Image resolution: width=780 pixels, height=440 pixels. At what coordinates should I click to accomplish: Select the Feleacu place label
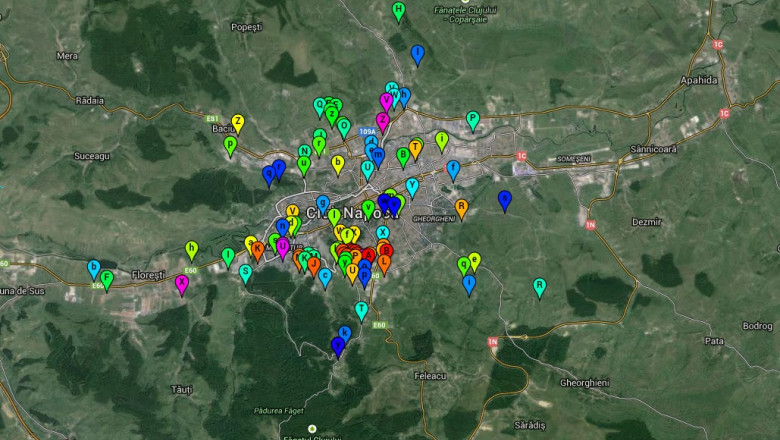coord(430,376)
